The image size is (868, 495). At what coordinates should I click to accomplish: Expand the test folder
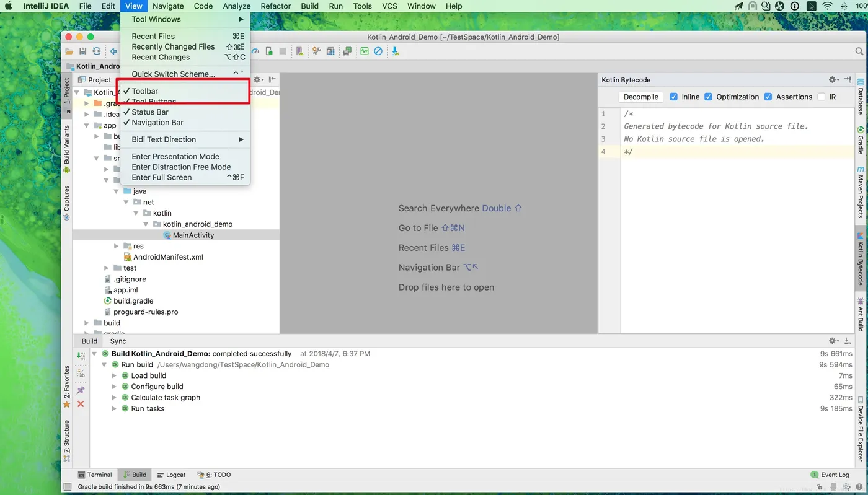(x=107, y=268)
